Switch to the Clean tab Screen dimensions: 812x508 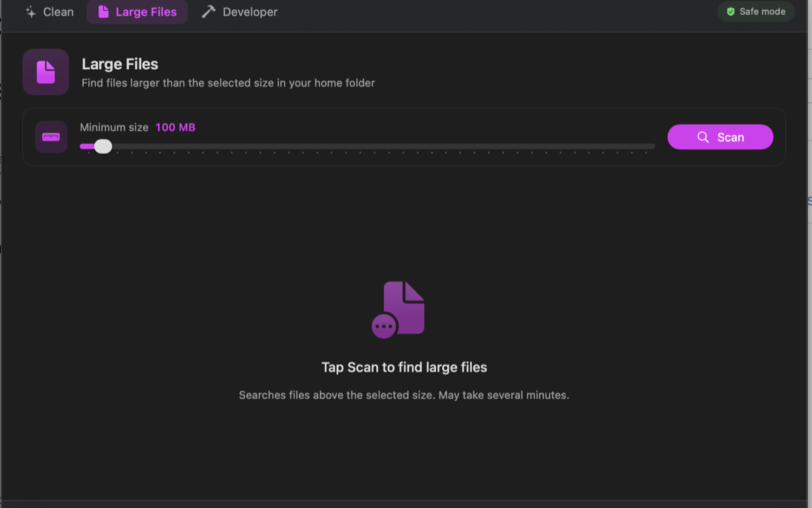pos(49,12)
